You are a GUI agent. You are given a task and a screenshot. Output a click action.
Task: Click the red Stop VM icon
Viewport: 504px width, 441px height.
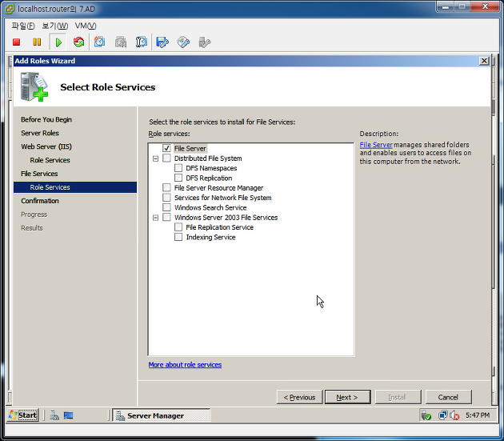click(x=16, y=42)
